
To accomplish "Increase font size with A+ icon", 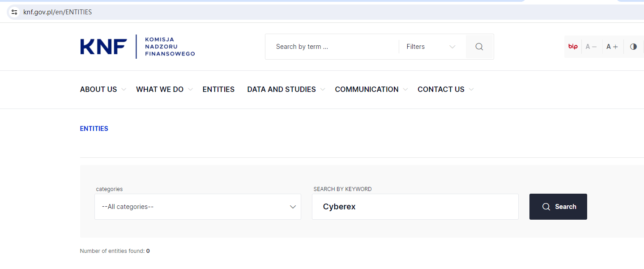I will coord(612,47).
